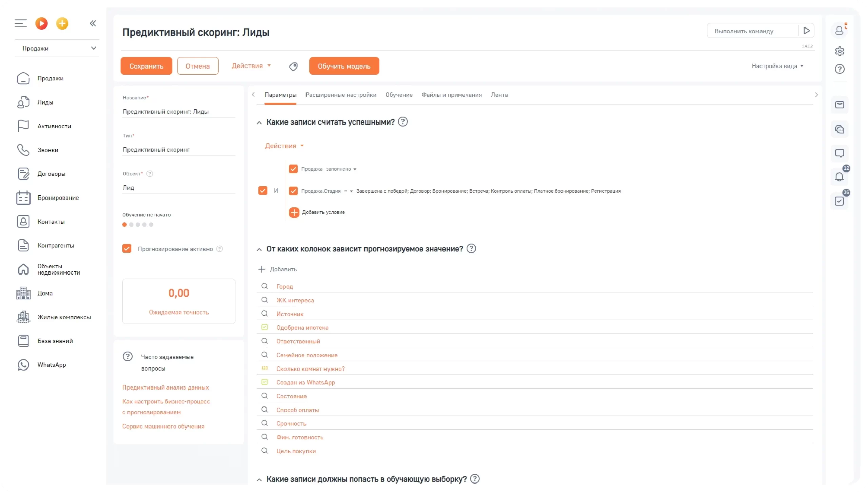Uncheck the Продажа заполнено condition checkbox
868x492 pixels.
pyautogui.click(x=293, y=169)
